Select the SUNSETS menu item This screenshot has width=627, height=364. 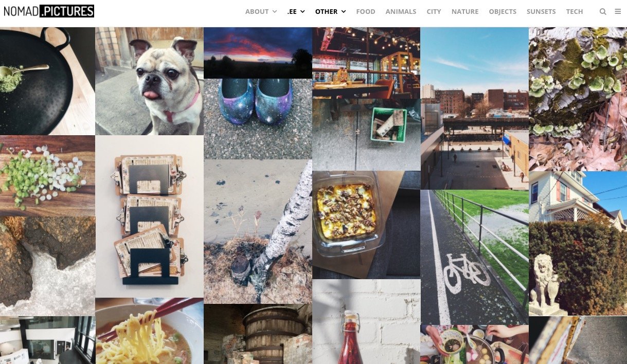(x=541, y=11)
